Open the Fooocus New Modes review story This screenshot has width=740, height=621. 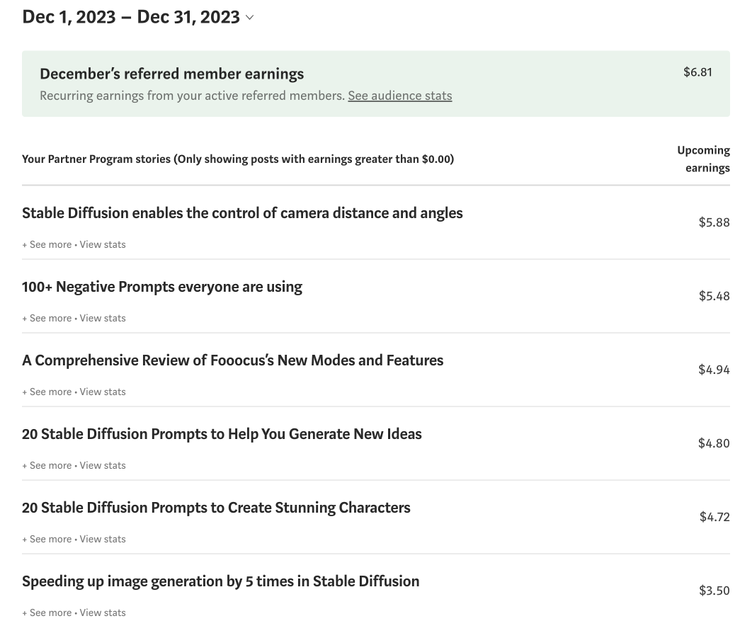(232, 360)
